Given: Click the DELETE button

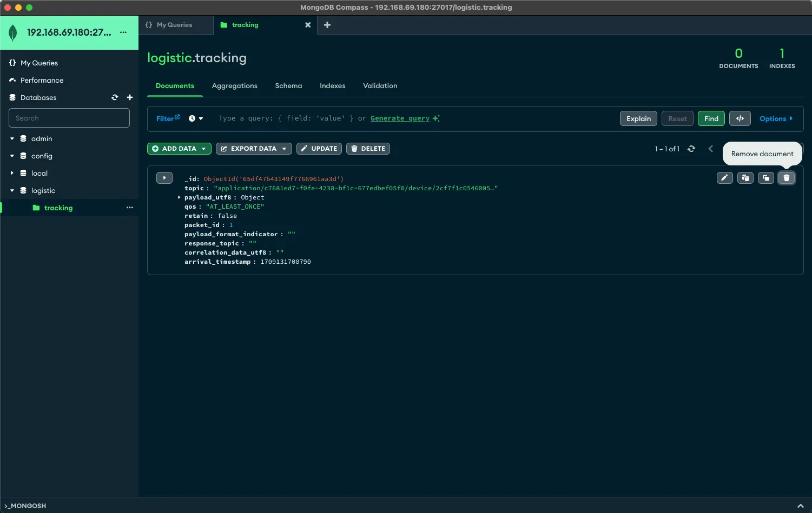Looking at the screenshot, I should (x=368, y=149).
